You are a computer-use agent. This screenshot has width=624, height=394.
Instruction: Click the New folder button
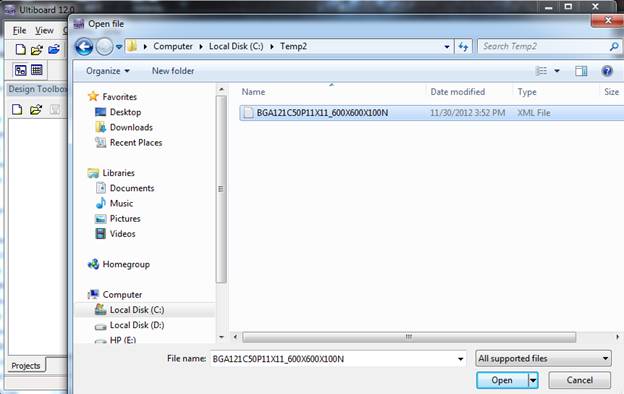click(173, 71)
